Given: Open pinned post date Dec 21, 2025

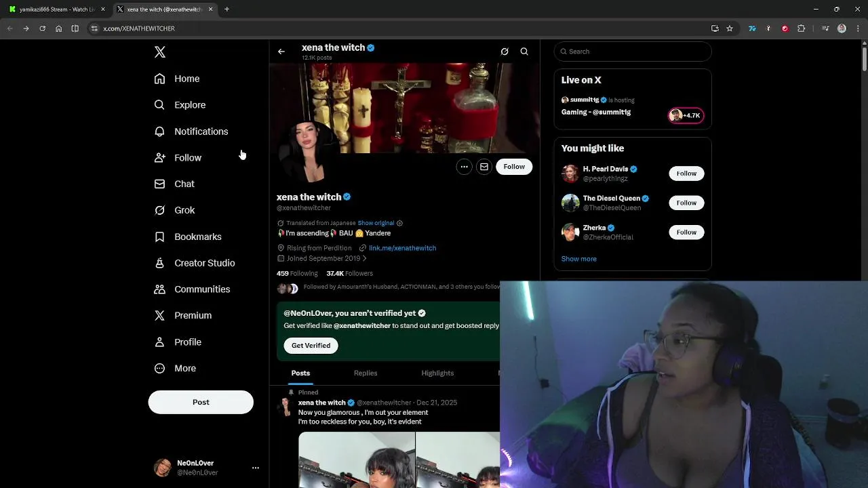Looking at the screenshot, I should pyautogui.click(x=437, y=403).
